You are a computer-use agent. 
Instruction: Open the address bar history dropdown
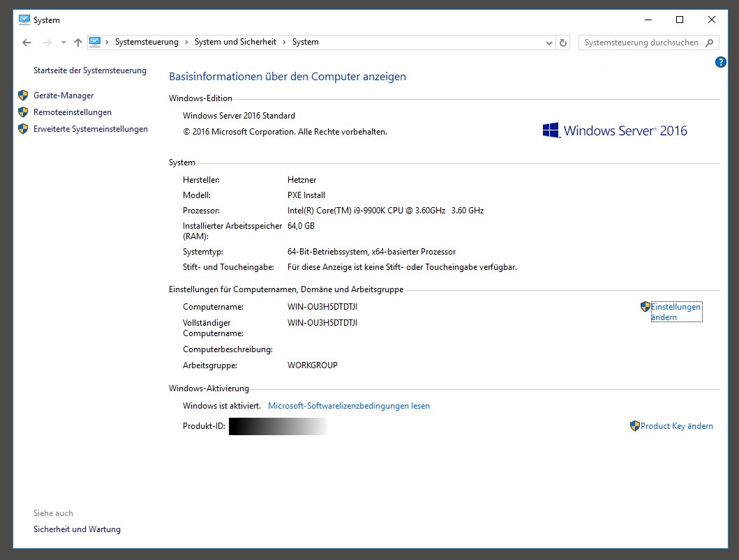click(x=549, y=43)
